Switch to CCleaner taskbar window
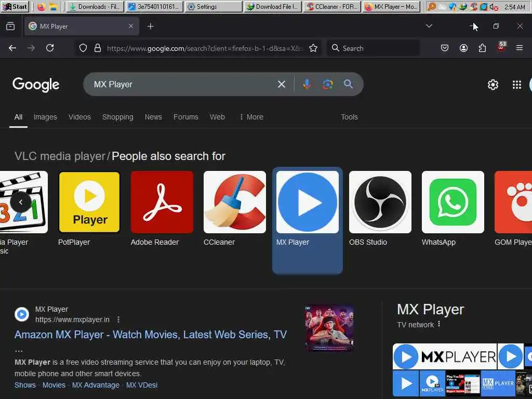The width and height of the screenshot is (532, 399). pyautogui.click(x=332, y=6)
